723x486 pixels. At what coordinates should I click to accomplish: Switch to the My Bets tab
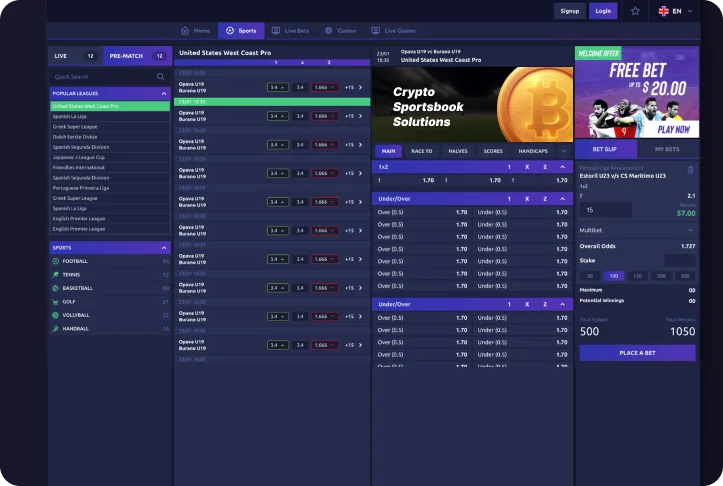point(667,149)
